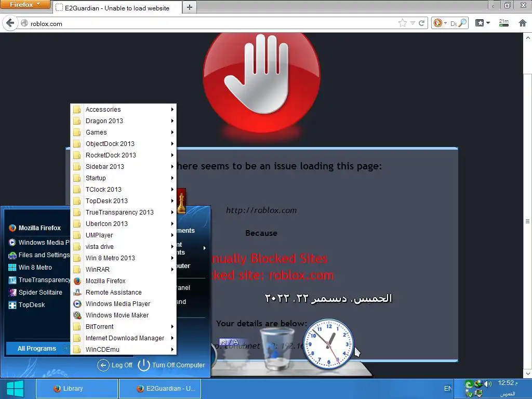Expand the Sidebar 2013 folder
This screenshot has height=399, width=532.
click(124, 167)
